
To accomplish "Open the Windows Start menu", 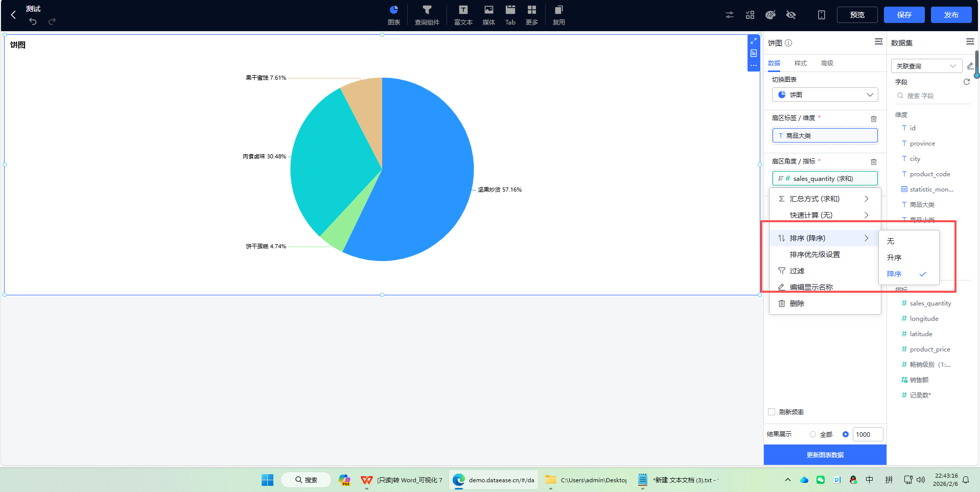I will tap(267, 480).
